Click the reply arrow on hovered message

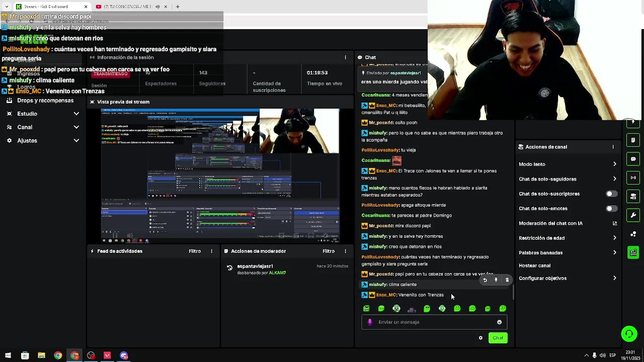click(x=485, y=280)
